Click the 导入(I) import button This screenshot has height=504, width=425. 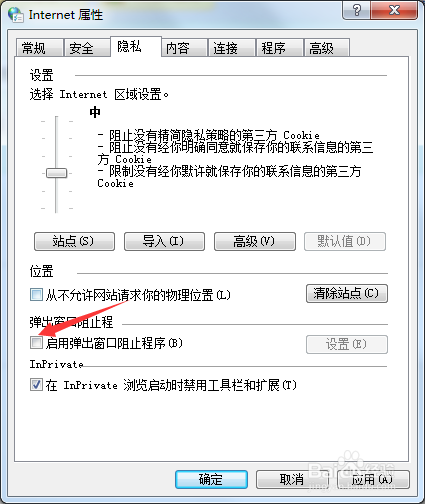[x=164, y=241]
